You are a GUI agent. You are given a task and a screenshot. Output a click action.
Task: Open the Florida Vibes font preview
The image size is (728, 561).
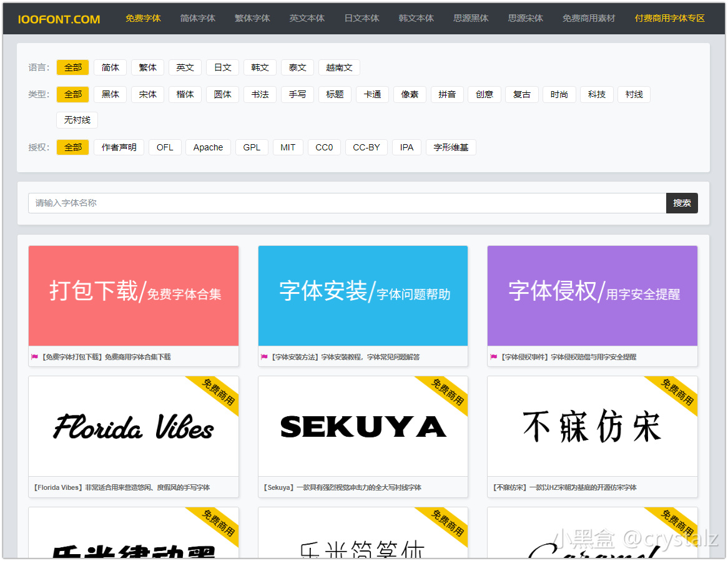134,426
